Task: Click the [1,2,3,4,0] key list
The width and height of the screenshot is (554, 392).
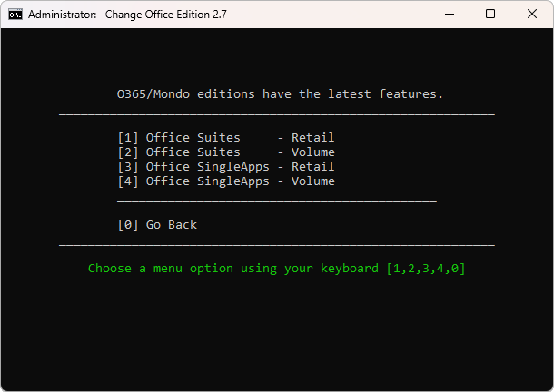Action: click(x=425, y=269)
